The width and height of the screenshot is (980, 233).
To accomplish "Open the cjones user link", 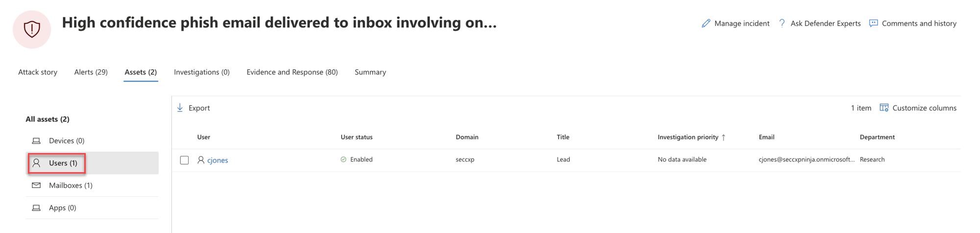I will coord(218,160).
